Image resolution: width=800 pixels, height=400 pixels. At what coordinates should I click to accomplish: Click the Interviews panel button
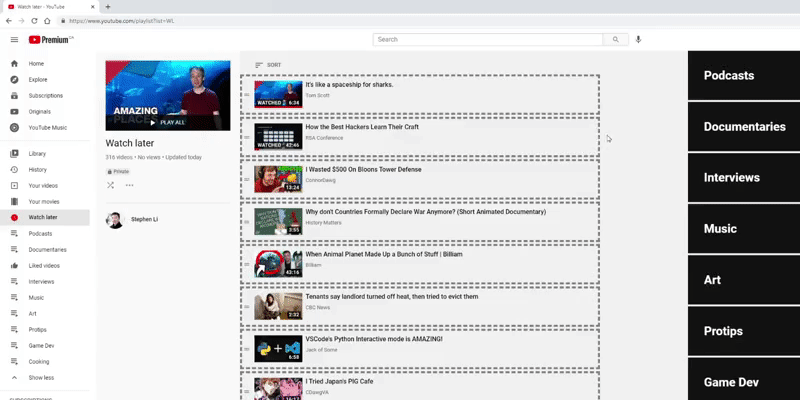[x=744, y=178]
